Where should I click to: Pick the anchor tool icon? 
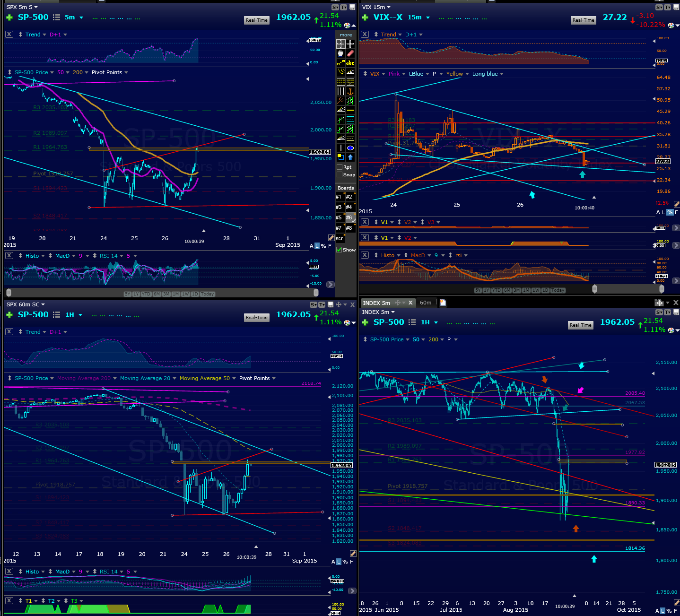(x=350, y=91)
